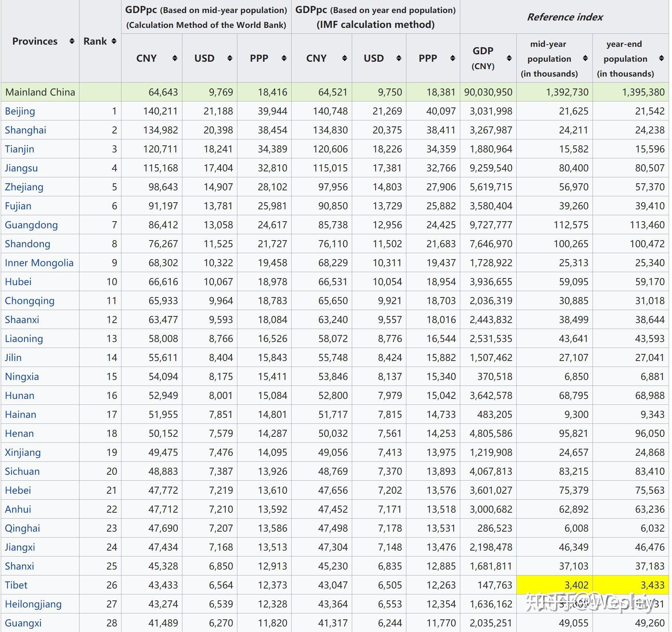Image resolution: width=672 pixels, height=632 pixels.
Task: Select Guangdong's GDP value 9,727,777
Action: pos(491,225)
